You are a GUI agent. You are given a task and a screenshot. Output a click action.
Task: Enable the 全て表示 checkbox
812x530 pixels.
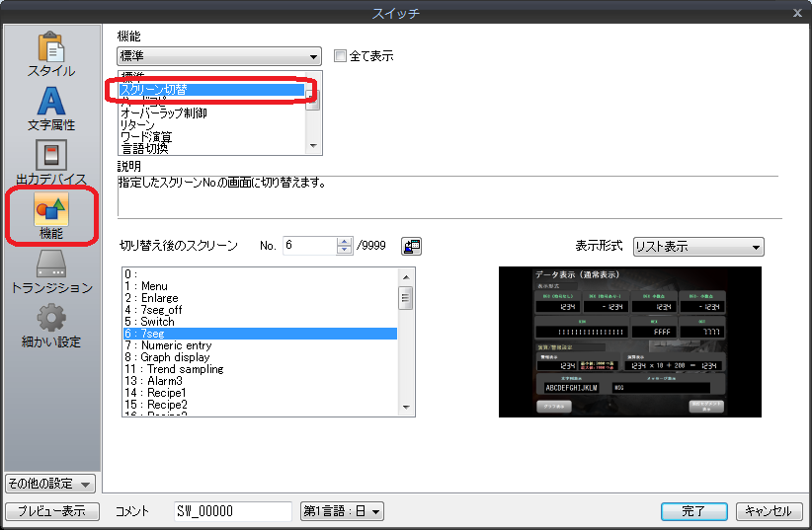tap(341, 56)
